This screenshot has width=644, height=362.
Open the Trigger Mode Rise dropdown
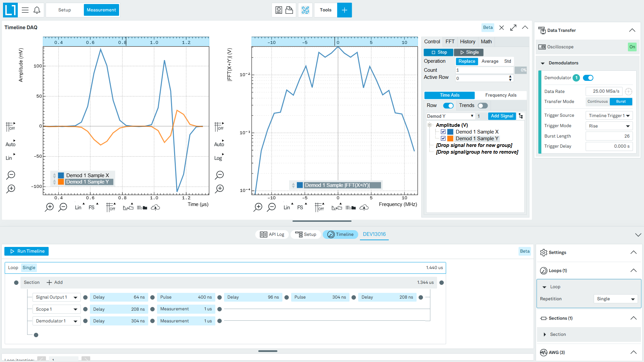609,126
